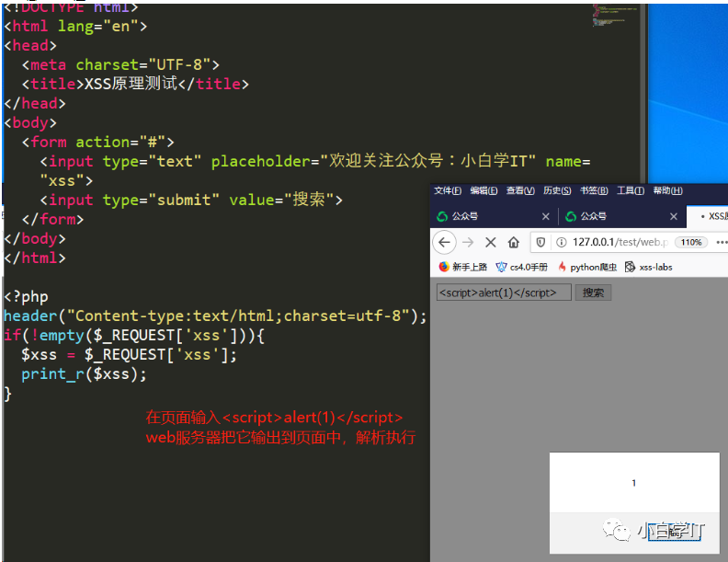Screen dimensions: 728x562
Task: Open the 查看(V) menu
Action: pos(520,190)
